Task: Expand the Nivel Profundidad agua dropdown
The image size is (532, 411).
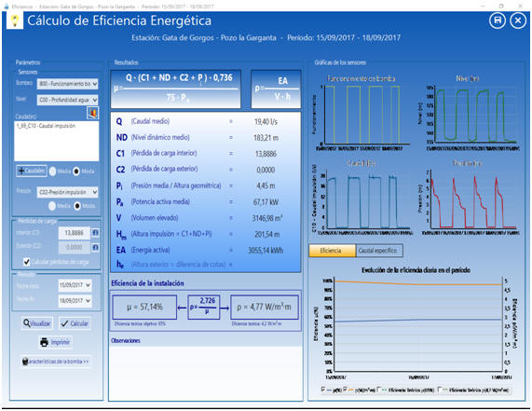Action: (x=67, y=100)
